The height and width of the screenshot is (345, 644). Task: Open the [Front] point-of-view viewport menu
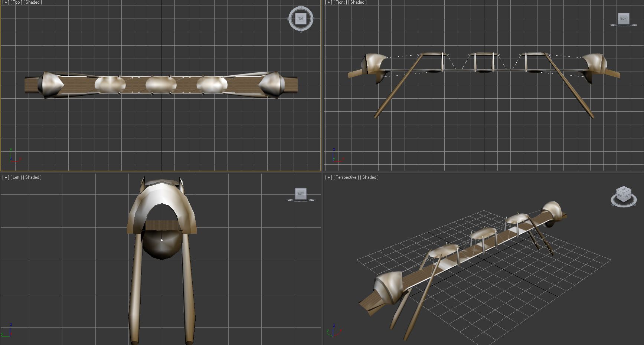(340, 3)
